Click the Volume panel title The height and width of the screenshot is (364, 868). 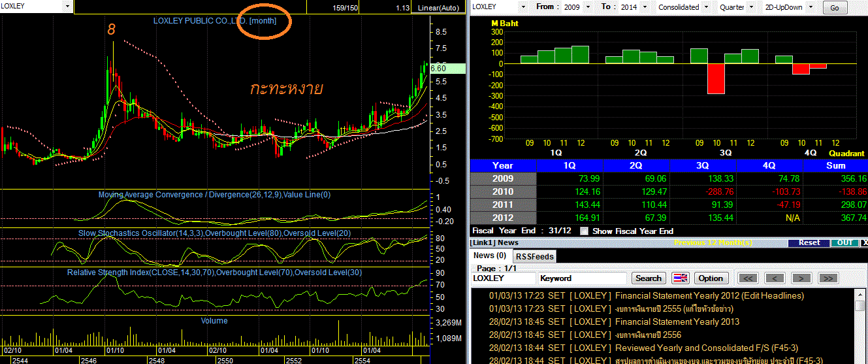click(214, 320)
